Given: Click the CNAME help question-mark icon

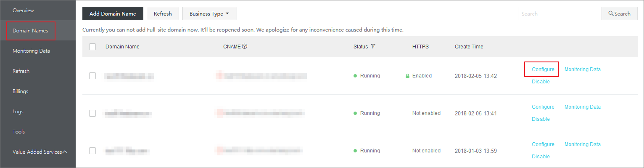Looking at the screenshot, I should (x=244, y=46).
